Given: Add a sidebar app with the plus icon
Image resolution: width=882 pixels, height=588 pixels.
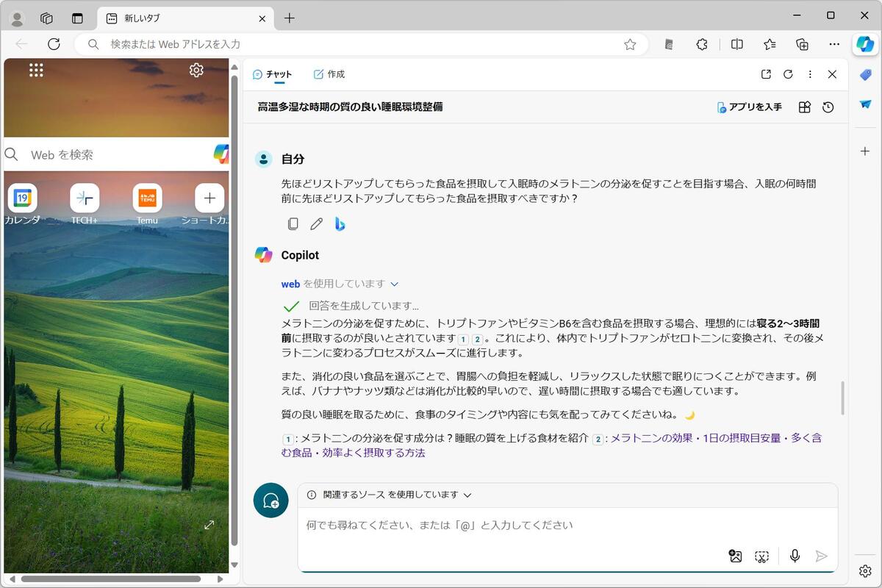Looking at the screenshot, I should pyautogui.click(x=865, y=151).
